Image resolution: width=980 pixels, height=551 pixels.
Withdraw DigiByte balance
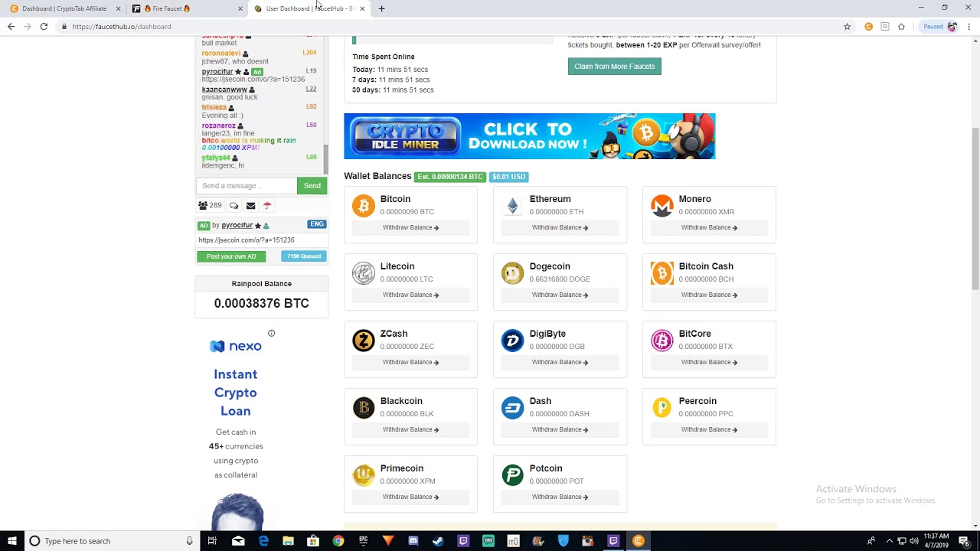click(x=560, y=362)
